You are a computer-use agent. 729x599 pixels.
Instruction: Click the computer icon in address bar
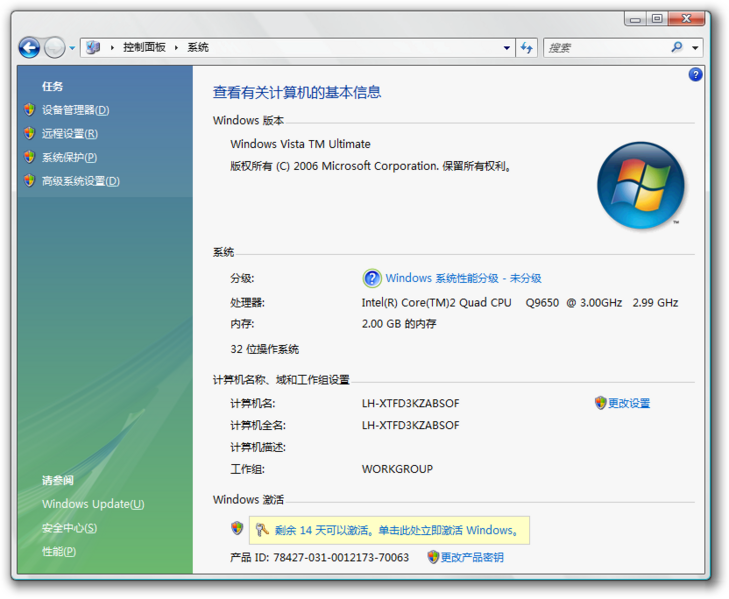pos(93,47)
